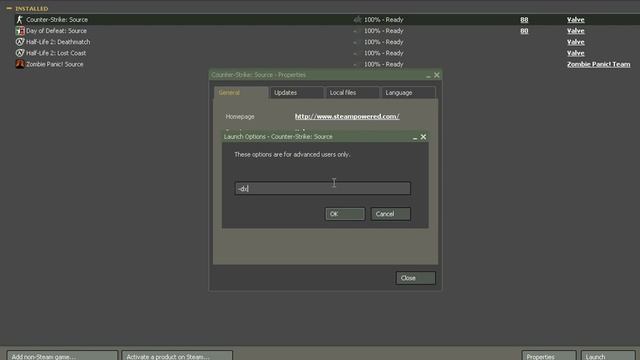Open the Local files tab
The width and height of the screenshot is (640, 360).
(x=352, y=93)
